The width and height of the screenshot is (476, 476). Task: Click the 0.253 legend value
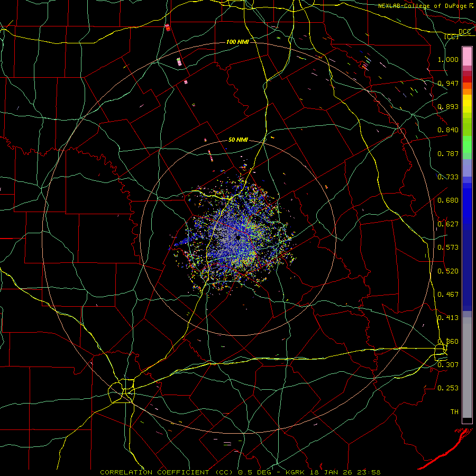tap(448, 388)
